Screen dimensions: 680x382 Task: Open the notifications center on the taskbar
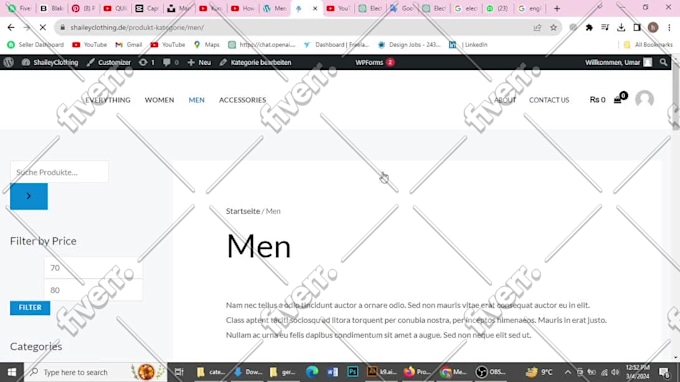pyautogui.click(x=664, y=372)
